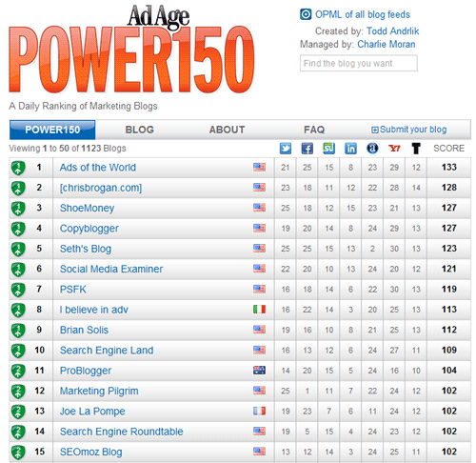Click 'A Daily Ranking of Marketing Blogs' tagline
Image resolution: width=476 pixels, height=463 pixels.
83,106
